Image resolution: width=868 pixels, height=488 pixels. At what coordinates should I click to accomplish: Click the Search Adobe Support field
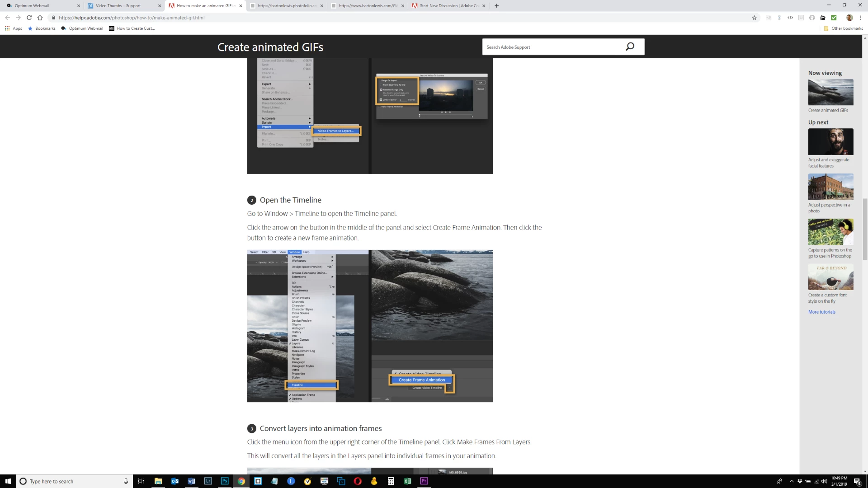click(548, 47)
